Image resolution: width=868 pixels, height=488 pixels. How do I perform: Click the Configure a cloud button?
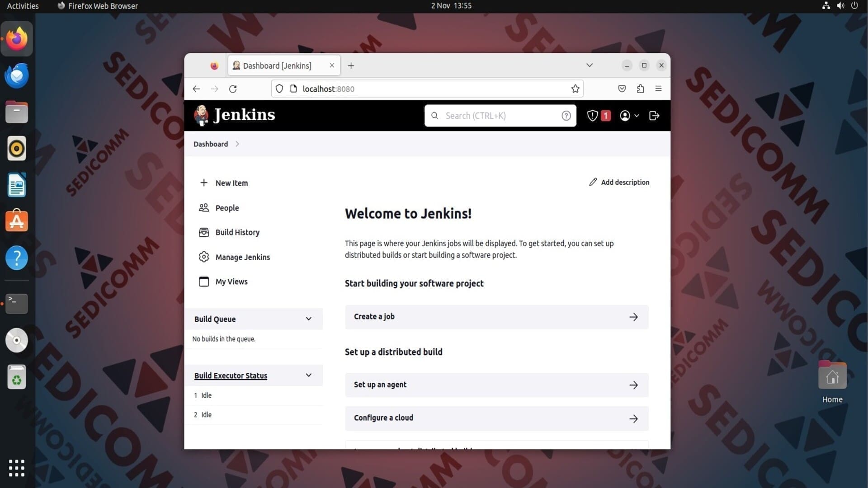tap(496, 418)
